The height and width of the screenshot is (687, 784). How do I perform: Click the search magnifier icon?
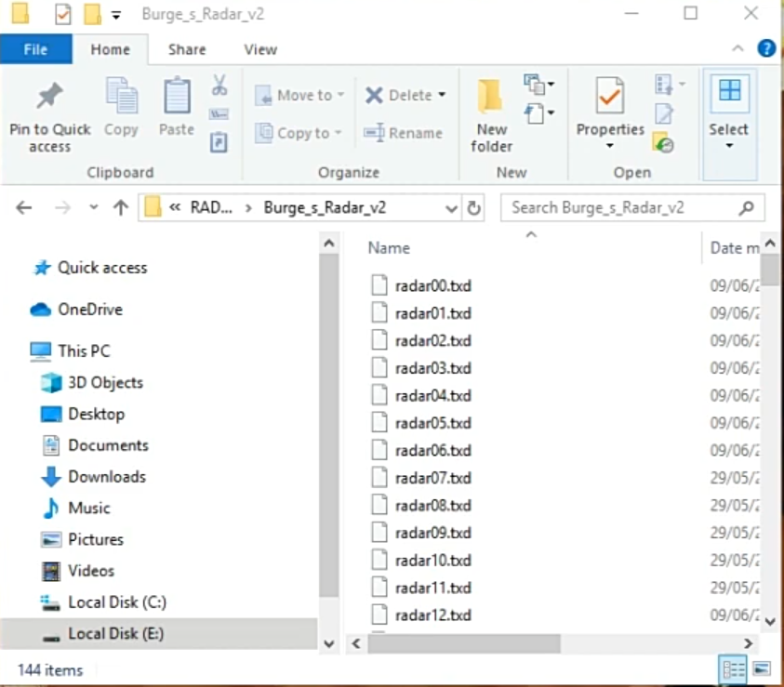(x=747, y=207)
